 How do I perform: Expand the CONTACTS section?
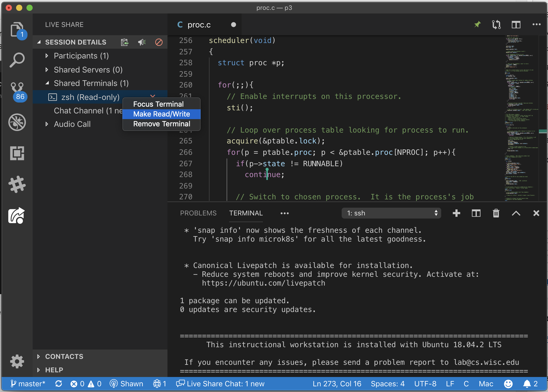(64, 357)
